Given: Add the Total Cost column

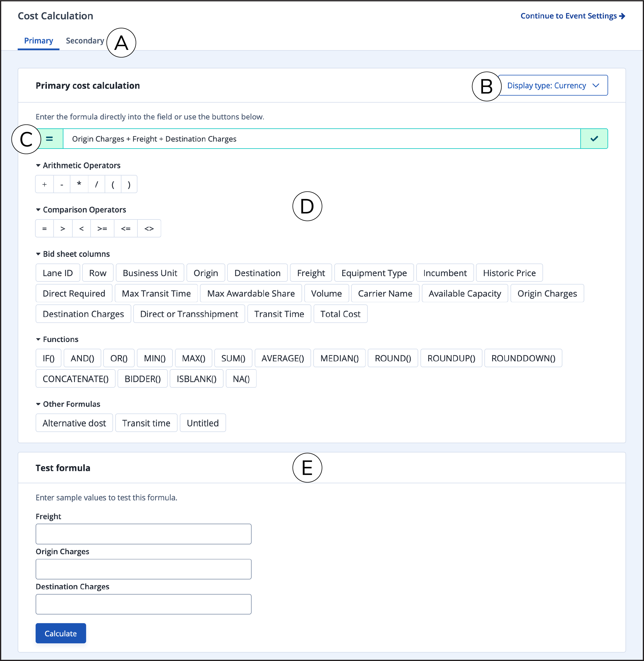Looking at the screenshot, I should click(340, 314).
